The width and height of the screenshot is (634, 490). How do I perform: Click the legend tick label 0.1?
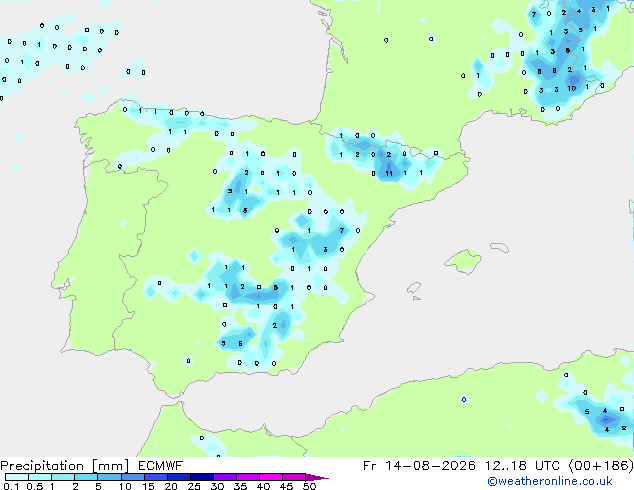11,486
